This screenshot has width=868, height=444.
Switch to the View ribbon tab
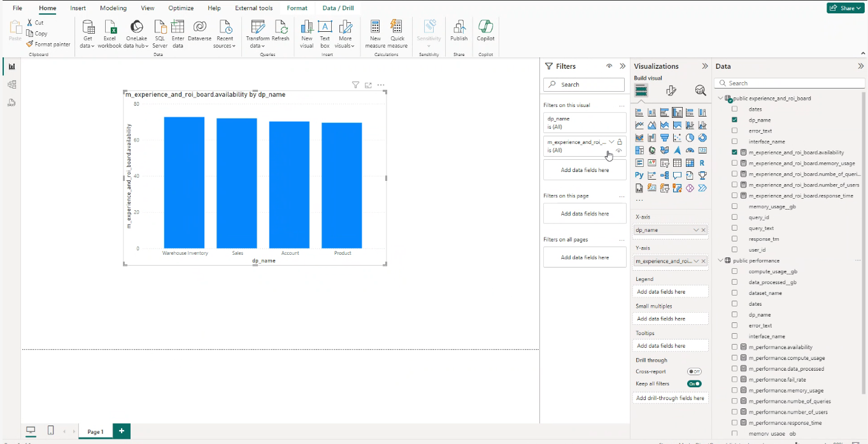tap(148, 8)
